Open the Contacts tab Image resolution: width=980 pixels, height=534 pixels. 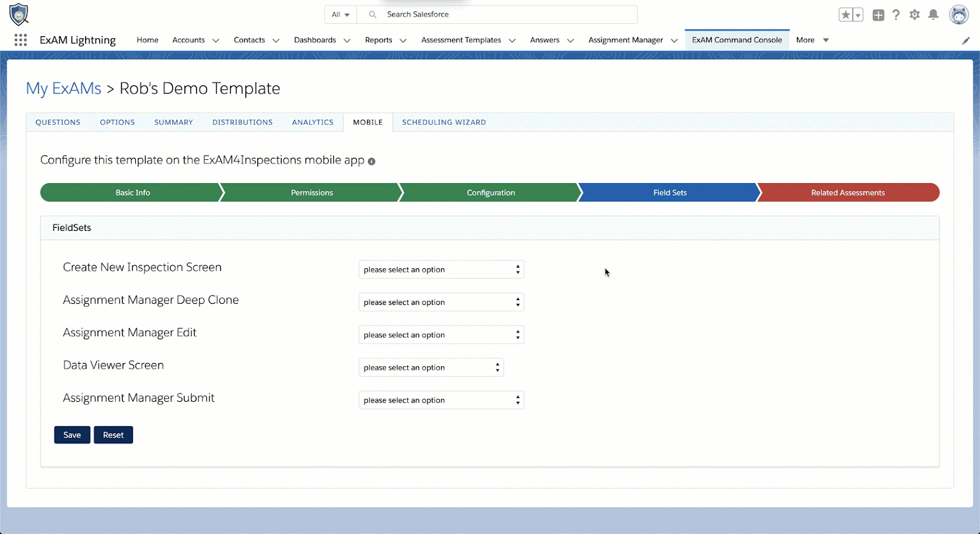click(249, 40)
